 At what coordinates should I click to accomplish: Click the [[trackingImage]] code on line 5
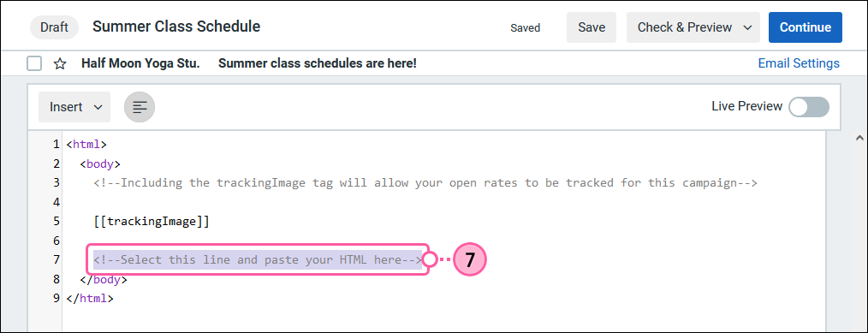152,222
